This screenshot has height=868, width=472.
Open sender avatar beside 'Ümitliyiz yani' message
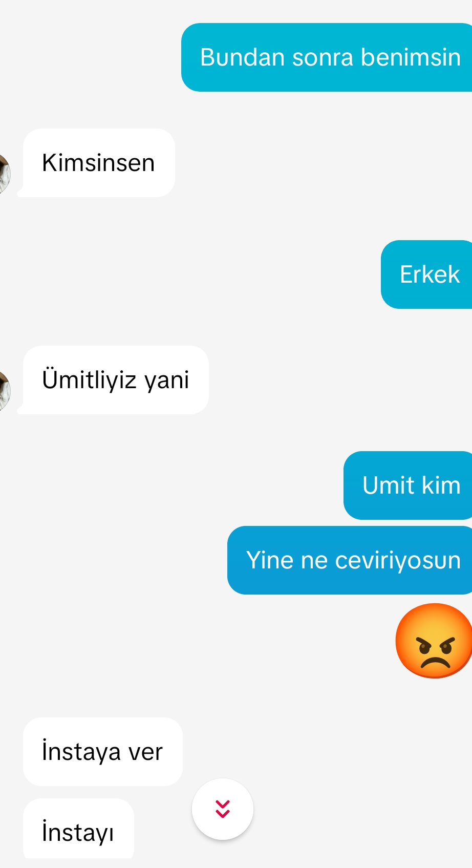click(x=5, y=391)
